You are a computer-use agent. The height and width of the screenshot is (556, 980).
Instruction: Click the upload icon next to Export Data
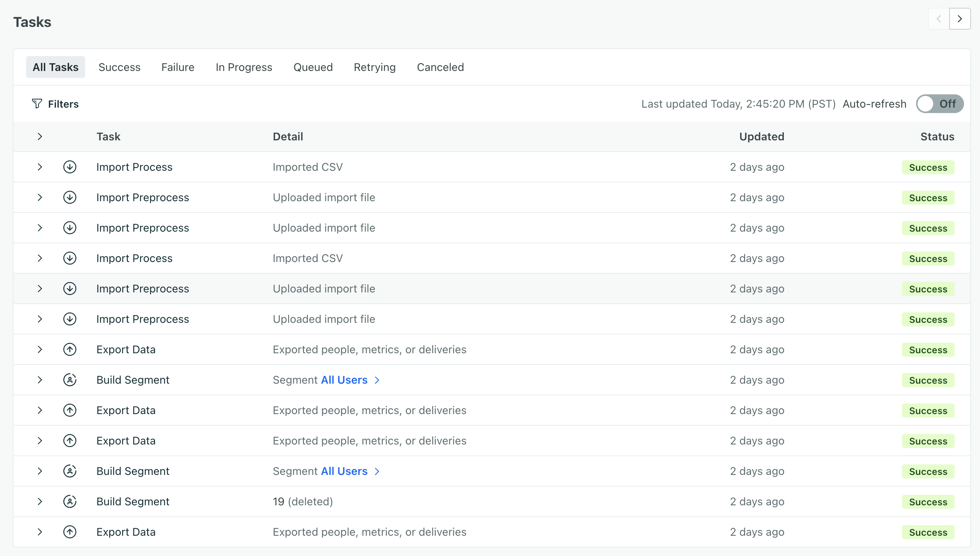(x=69, y=349)
